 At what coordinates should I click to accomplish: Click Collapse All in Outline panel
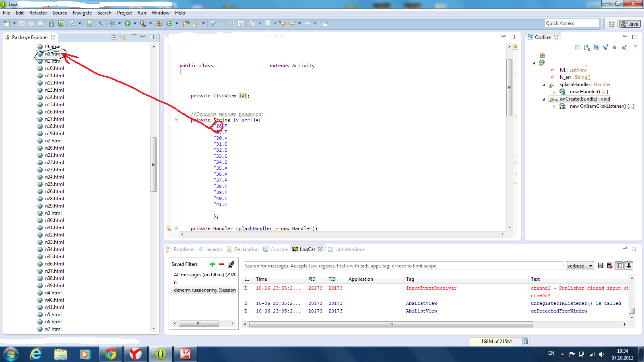pos(578,47)
